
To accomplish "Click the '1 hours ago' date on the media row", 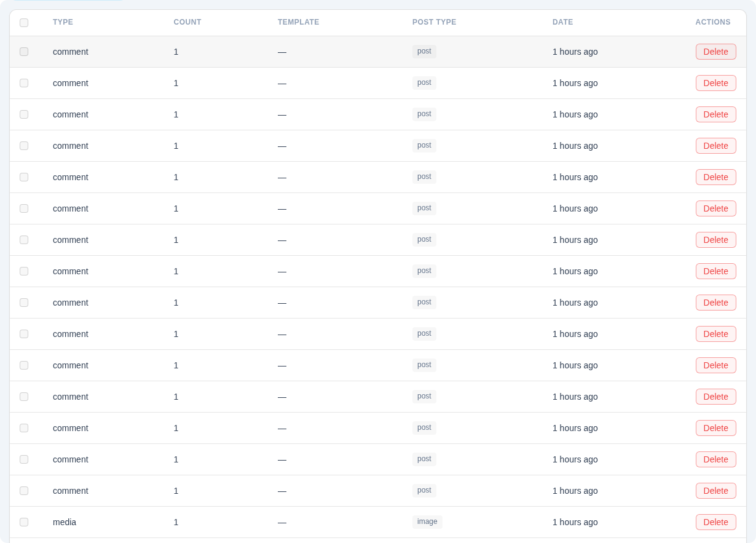I will pyautogui.click(x=575, y=521).
